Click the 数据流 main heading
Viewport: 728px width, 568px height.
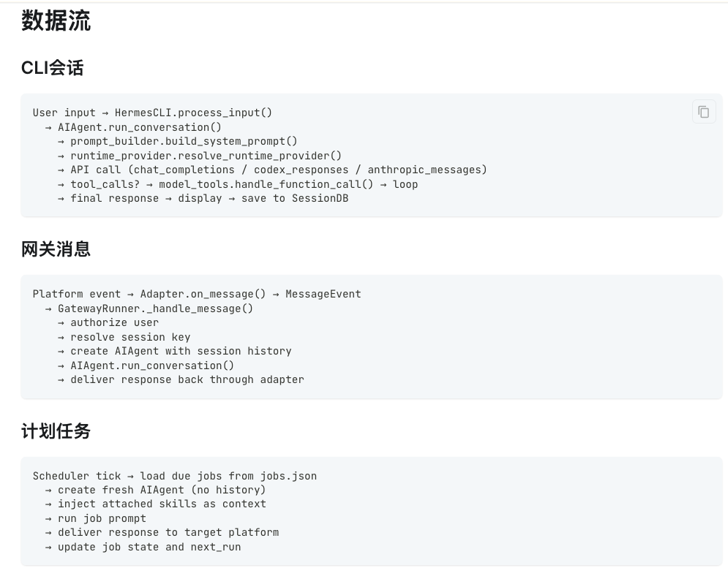coord(56,21)
